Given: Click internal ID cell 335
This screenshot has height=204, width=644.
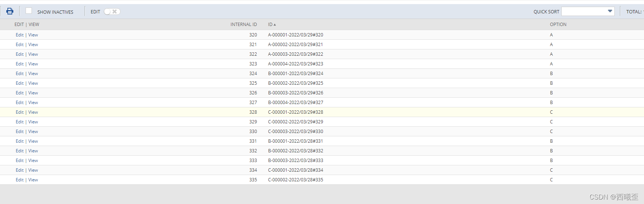Looking at the screenshot, I should [x=253, y=180].
